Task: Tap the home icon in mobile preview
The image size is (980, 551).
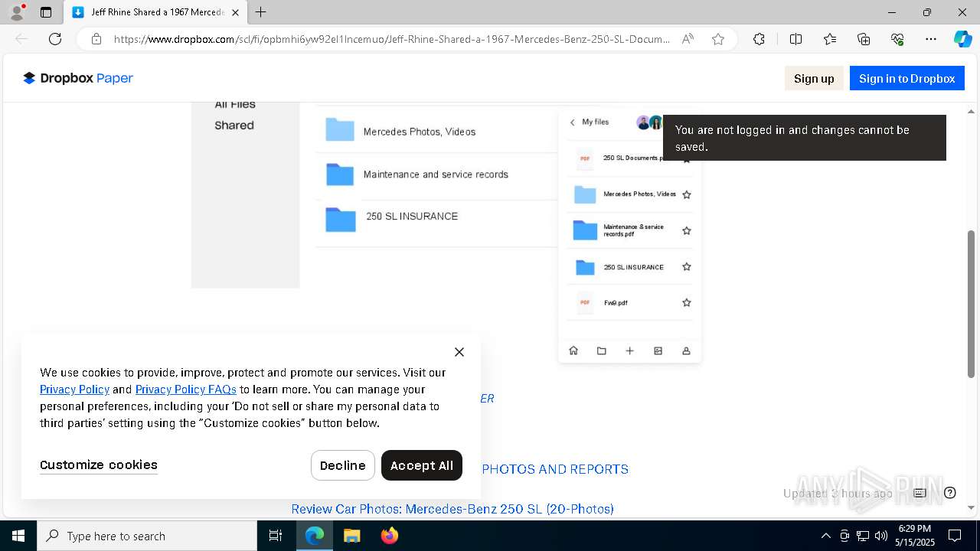Action: [x=573, y=350]
